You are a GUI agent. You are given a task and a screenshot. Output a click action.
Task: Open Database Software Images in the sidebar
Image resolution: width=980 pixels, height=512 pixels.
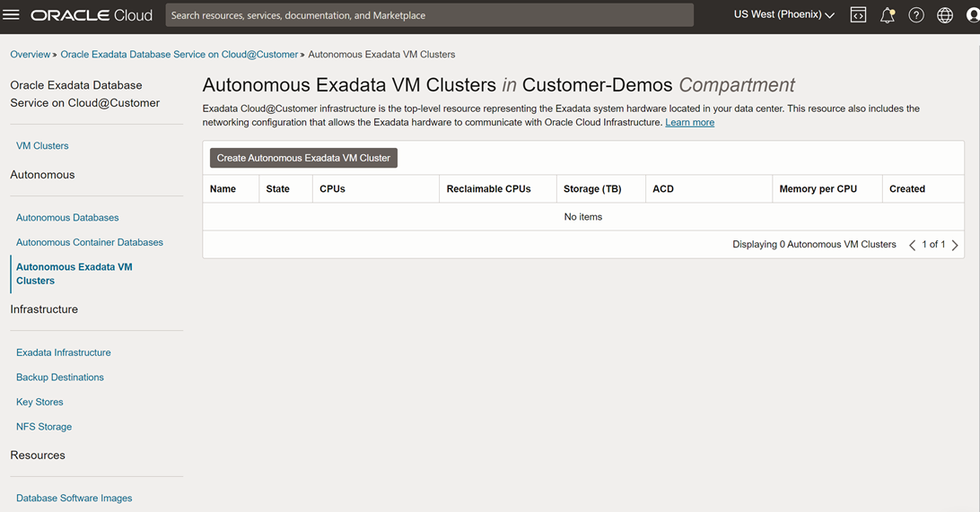pos(74,499)
